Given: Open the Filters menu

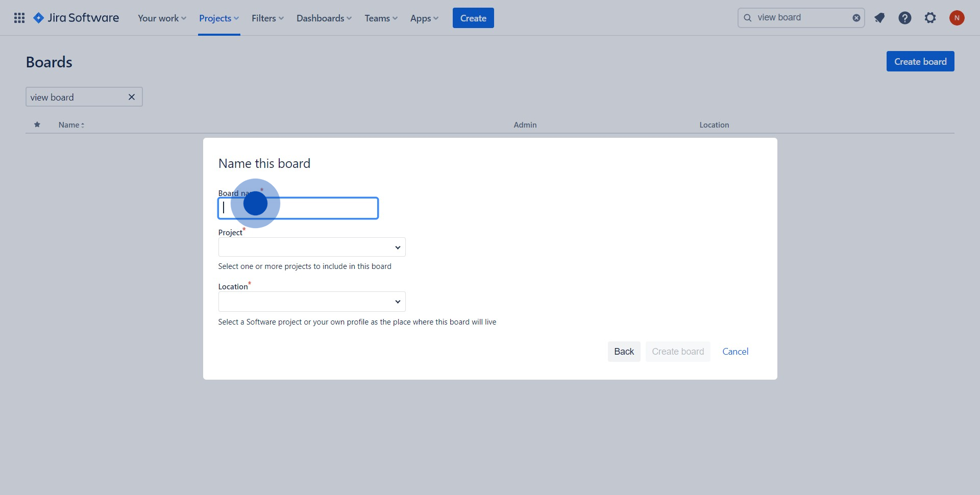Looking at the screenshot, I should tap(267, 18).
